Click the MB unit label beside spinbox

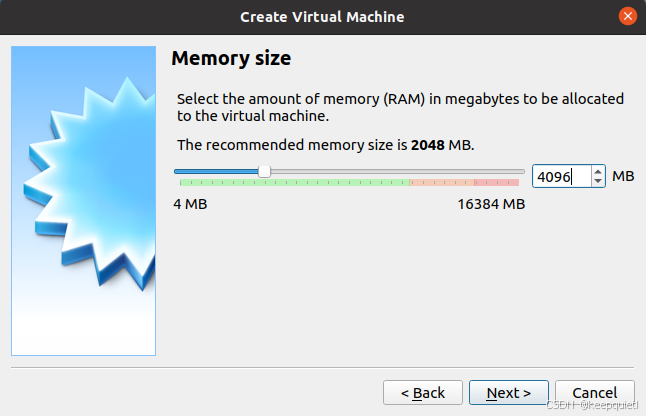pyautogui.click(x=623, y=176)
